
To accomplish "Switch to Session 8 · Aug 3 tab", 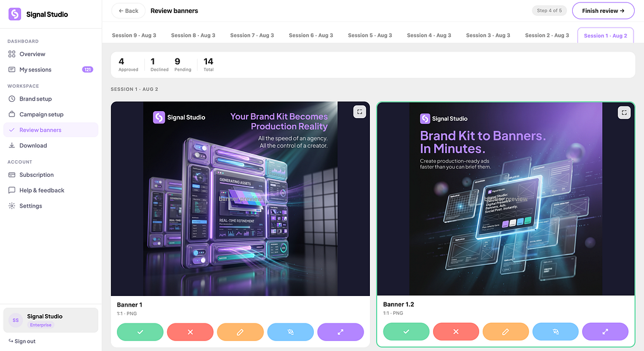I will coord(193,35).
